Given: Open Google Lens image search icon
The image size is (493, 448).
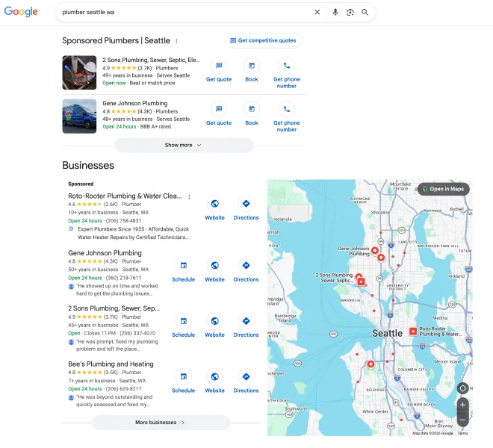Looking at the screenshot, I should point(350,12).
